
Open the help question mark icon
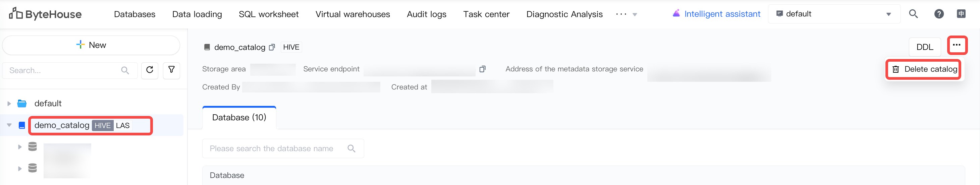pos(938,14)
